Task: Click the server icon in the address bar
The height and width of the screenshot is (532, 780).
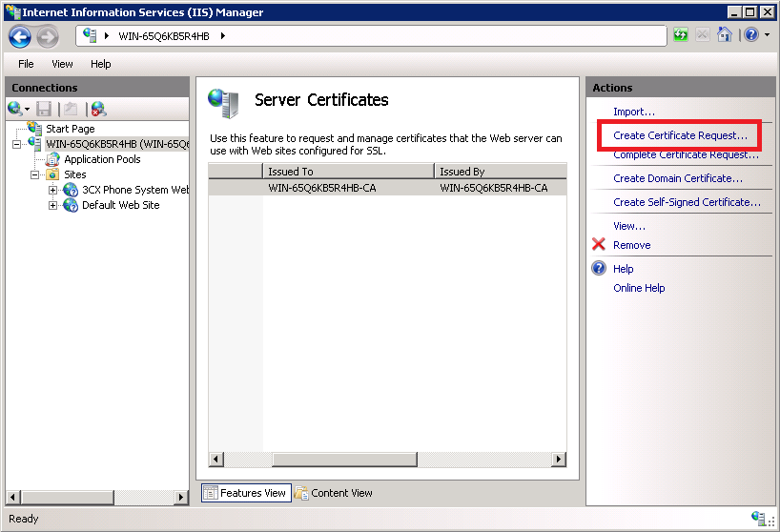Action: 90,35
